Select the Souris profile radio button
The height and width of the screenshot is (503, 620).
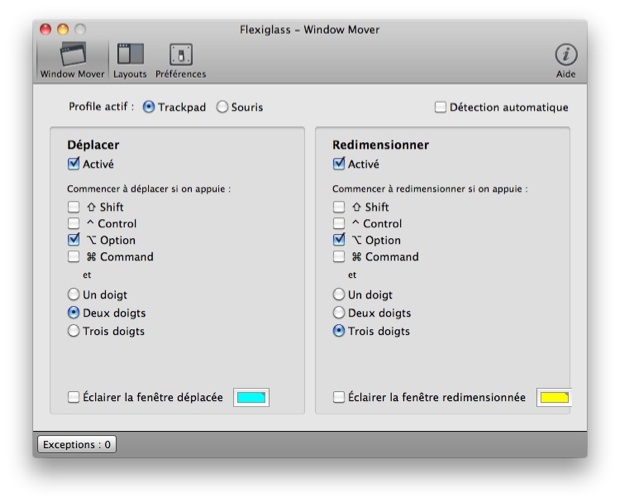[x=222, y=107]
